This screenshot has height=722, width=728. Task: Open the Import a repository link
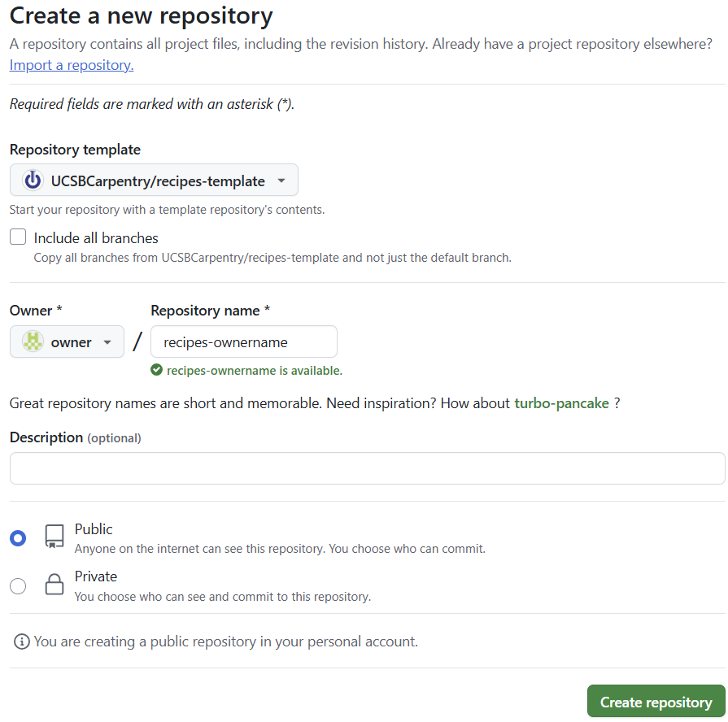(x=71, y=65)
